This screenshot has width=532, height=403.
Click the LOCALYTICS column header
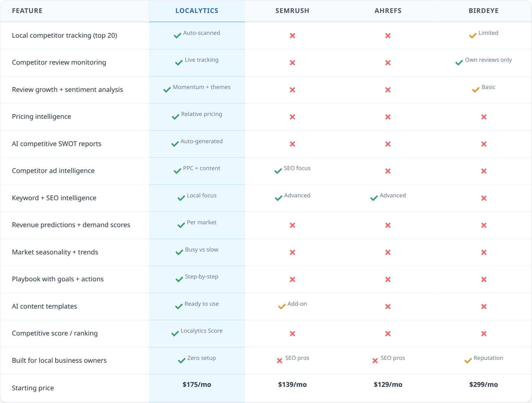(x=197, y=11)
